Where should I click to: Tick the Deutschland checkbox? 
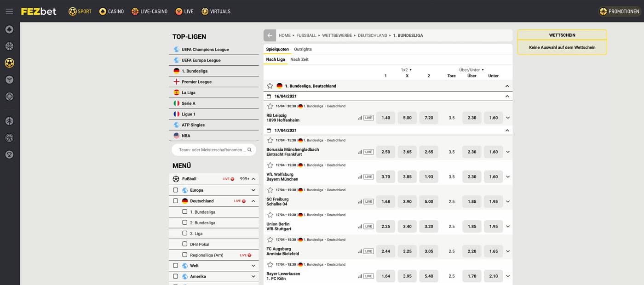point(175,201)
